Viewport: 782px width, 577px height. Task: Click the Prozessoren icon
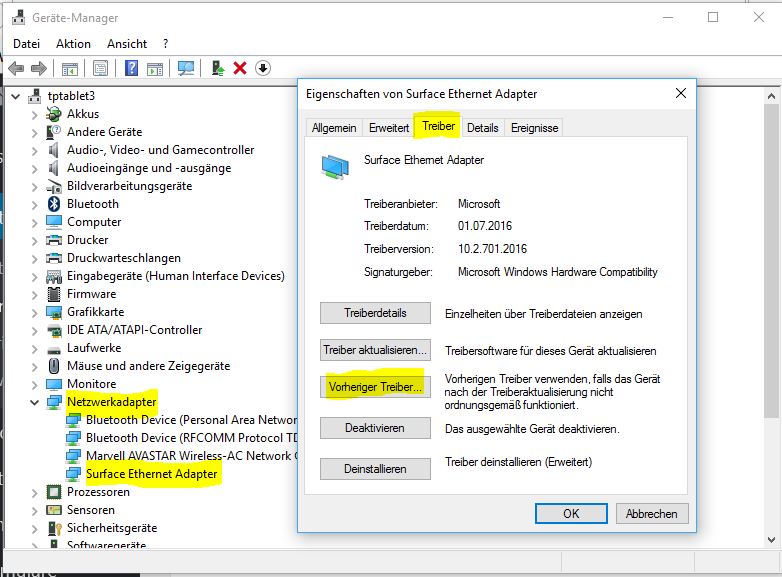coord(53,492)
